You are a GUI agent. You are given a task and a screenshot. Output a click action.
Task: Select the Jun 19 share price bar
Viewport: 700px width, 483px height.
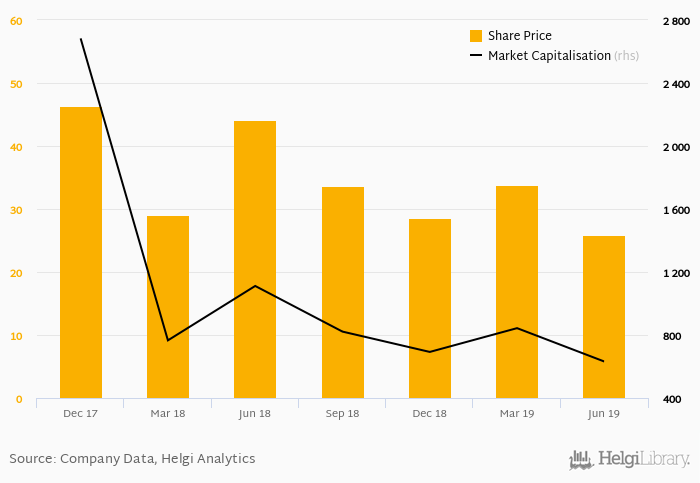604,317
